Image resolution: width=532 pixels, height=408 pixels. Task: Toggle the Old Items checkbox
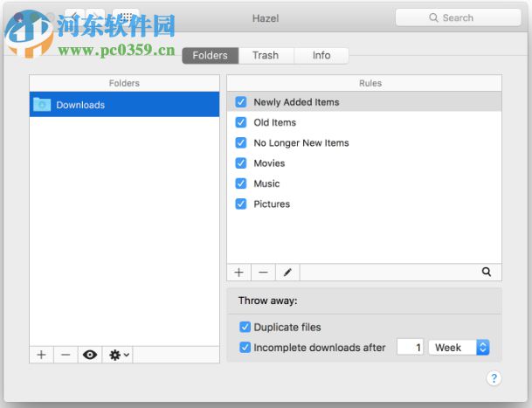pyautogui.click(x=241, y=122)
